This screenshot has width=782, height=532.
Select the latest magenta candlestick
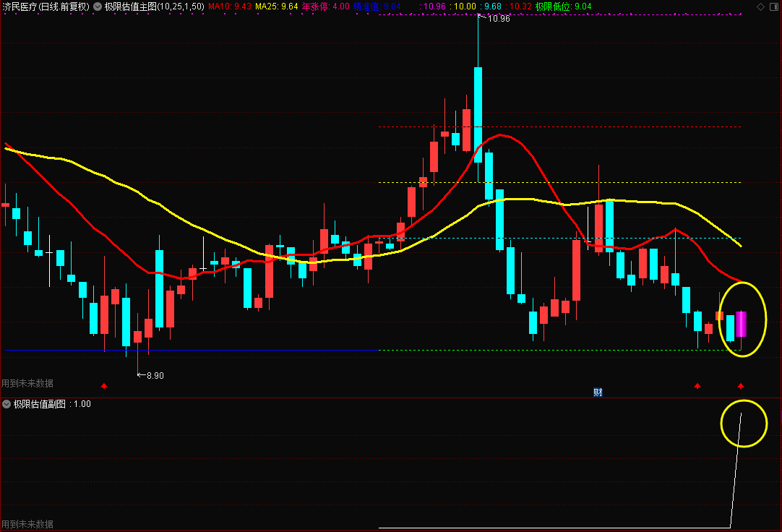tap(741, 324)
